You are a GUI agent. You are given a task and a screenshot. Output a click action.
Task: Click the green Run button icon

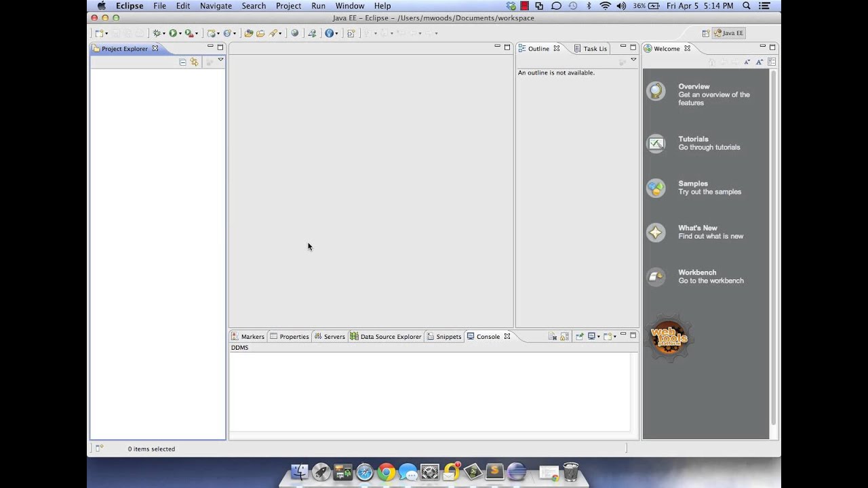[x=173, y=33]
